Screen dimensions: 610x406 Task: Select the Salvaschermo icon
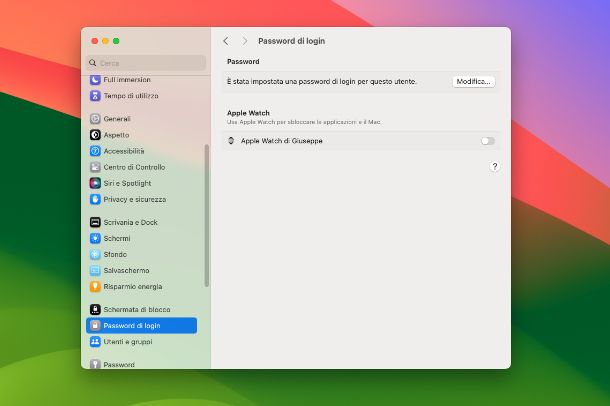(x=95, y=270)
